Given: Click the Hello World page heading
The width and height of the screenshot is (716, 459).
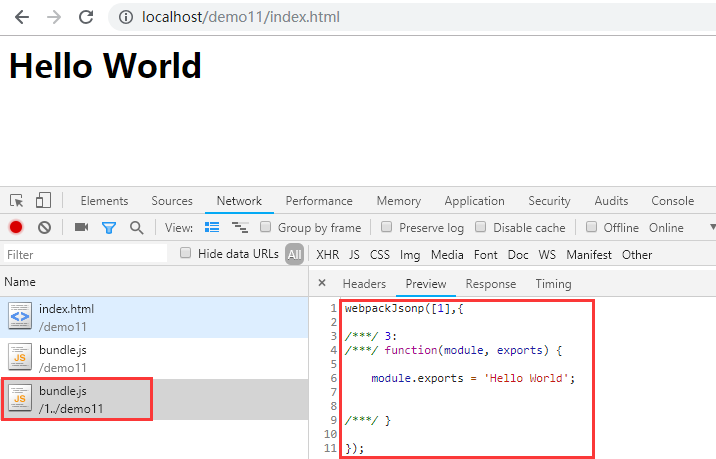Looking at the screenshot, I should click(105, 66).
